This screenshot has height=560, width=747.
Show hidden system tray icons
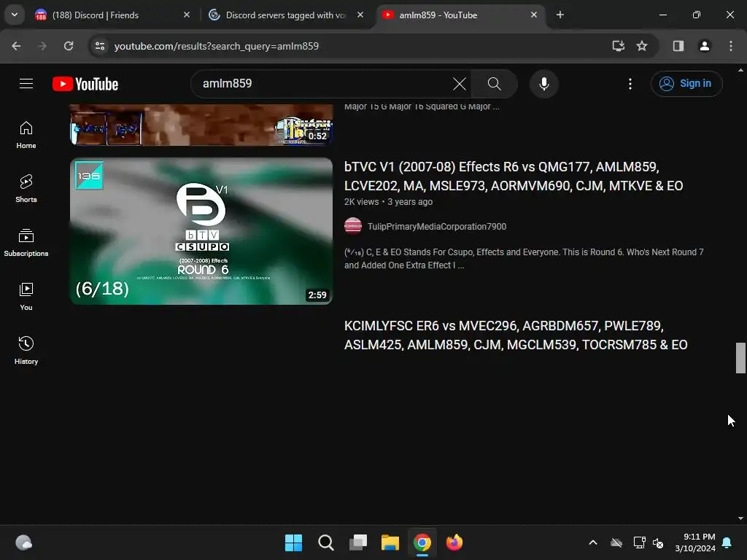(592, 542)
